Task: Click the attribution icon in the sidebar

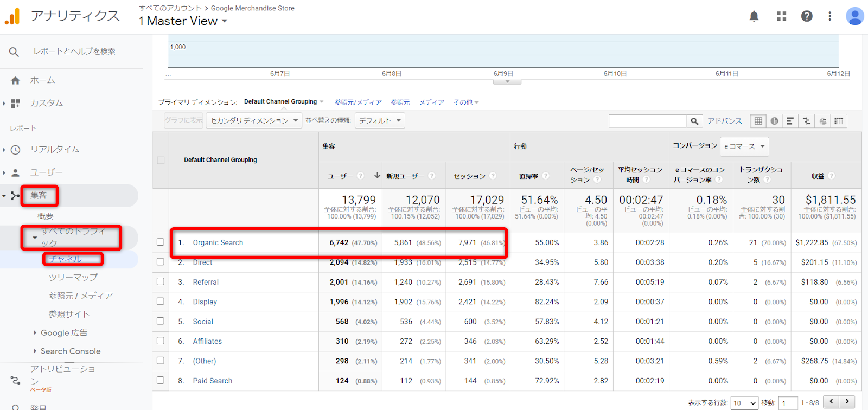Action: tap(15, 380)
